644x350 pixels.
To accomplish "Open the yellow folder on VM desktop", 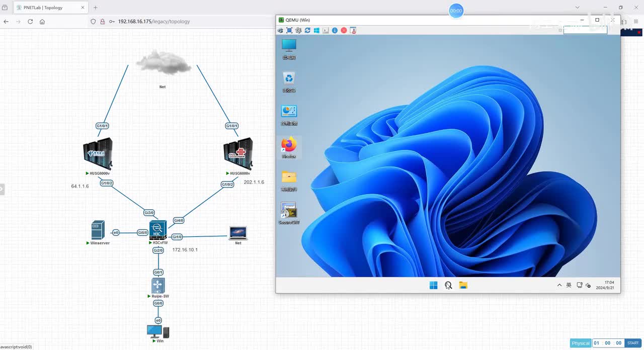I will point(289,181).
